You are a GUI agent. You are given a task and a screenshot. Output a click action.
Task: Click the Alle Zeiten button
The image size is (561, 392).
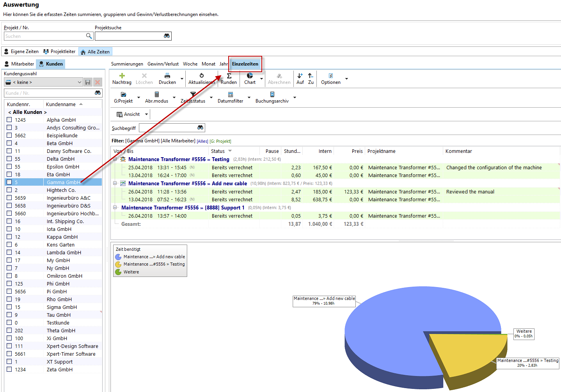coord(95,51)
